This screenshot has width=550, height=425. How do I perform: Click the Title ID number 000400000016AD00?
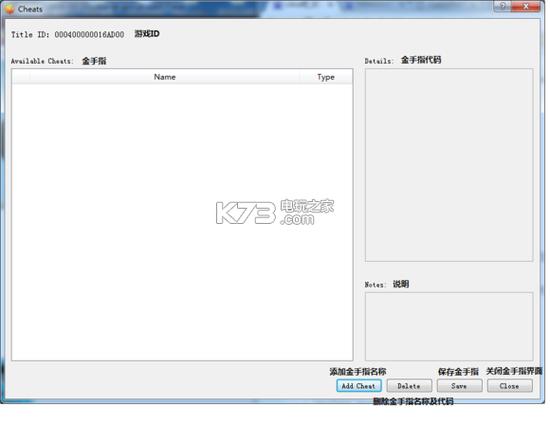[89, 34]
